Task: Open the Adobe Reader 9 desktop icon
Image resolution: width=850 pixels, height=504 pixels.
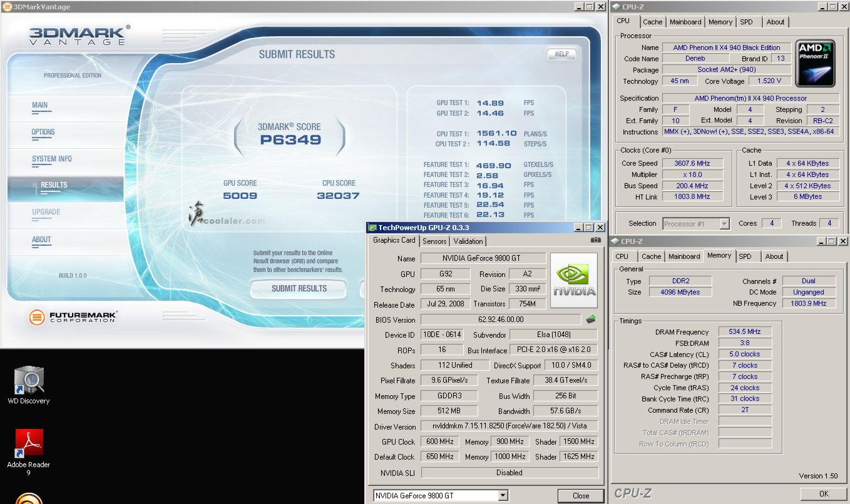Action: pyautogui.click(x=29, y=453)
